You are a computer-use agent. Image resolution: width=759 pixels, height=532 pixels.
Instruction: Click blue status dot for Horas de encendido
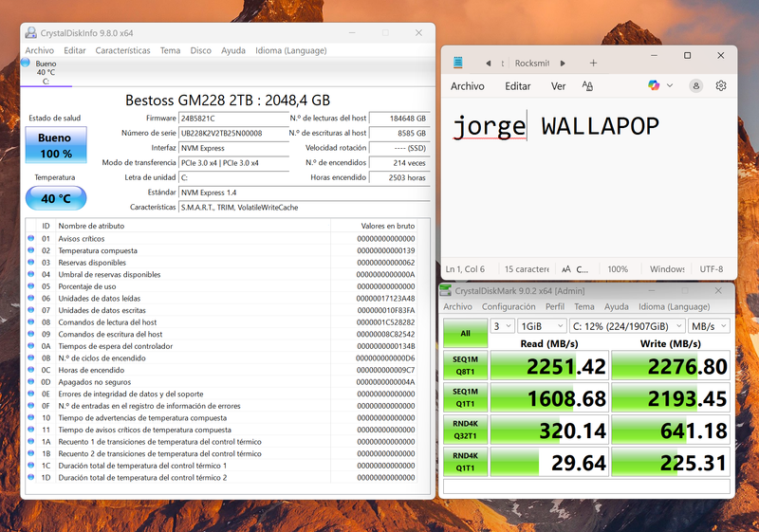31,370
